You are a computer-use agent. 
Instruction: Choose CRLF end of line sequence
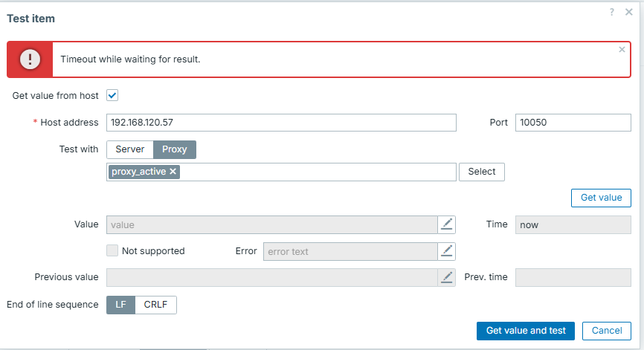[x=156, y=305]
